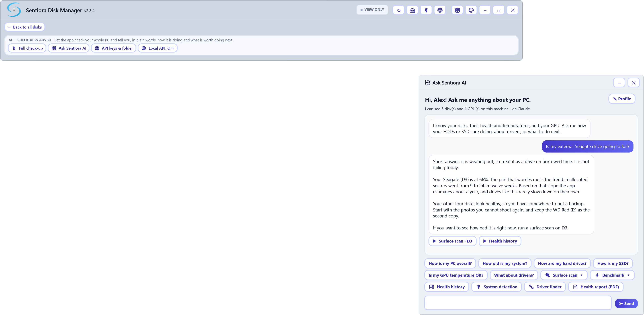The image size is (644, 315).
Task: Click the 'Is my external Seagate drive going to fail?' bubble
Action: pos(588,146)
